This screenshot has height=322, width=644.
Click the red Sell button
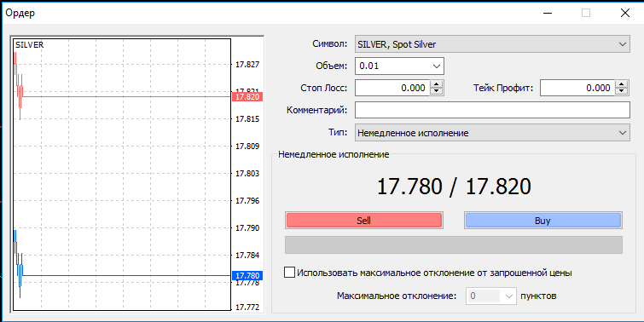(x=364, y=221)
